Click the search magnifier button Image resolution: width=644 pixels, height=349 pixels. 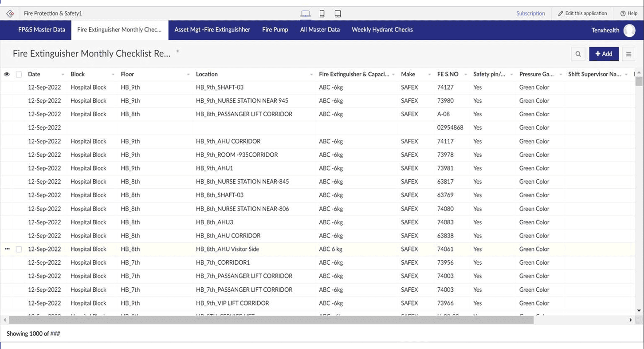pyautogui.click(x=578, y=54)
